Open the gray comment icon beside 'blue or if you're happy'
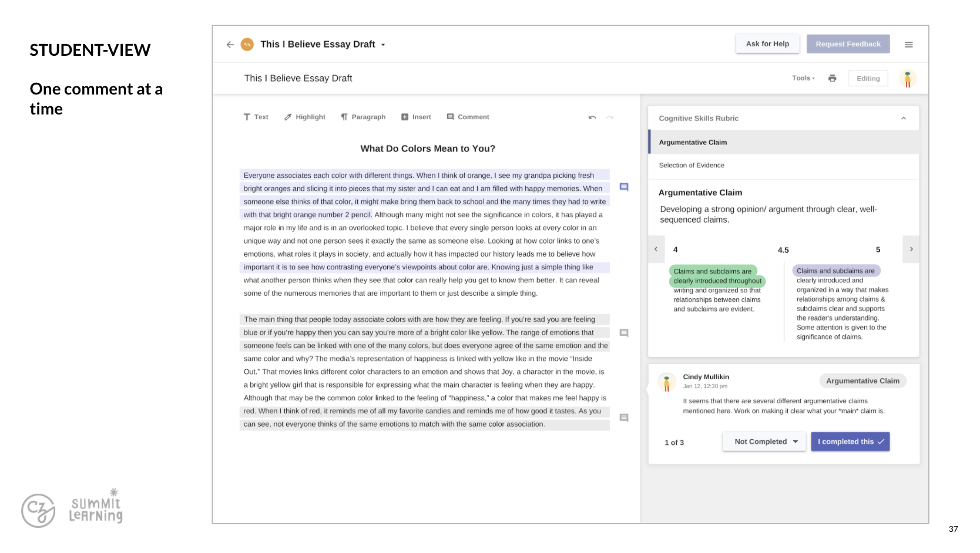Image resolution: width=980 pixels, height=553 pixels. 624,333
